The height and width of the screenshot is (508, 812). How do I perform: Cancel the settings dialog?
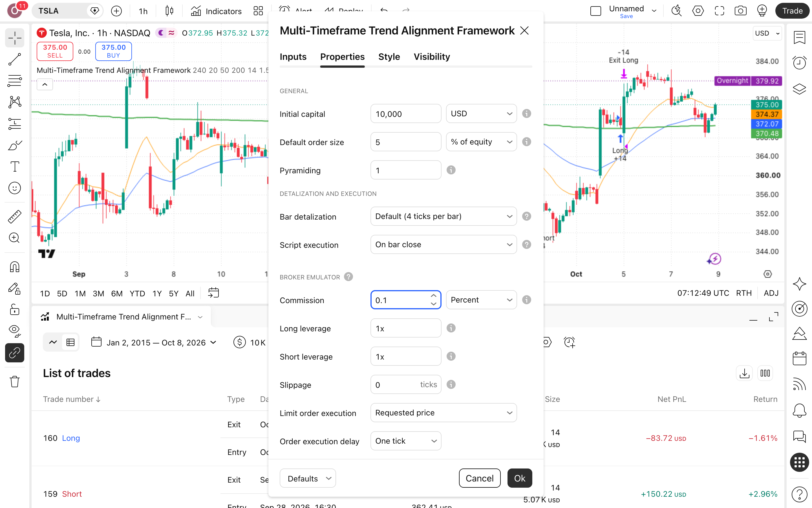tap(480, 478)
